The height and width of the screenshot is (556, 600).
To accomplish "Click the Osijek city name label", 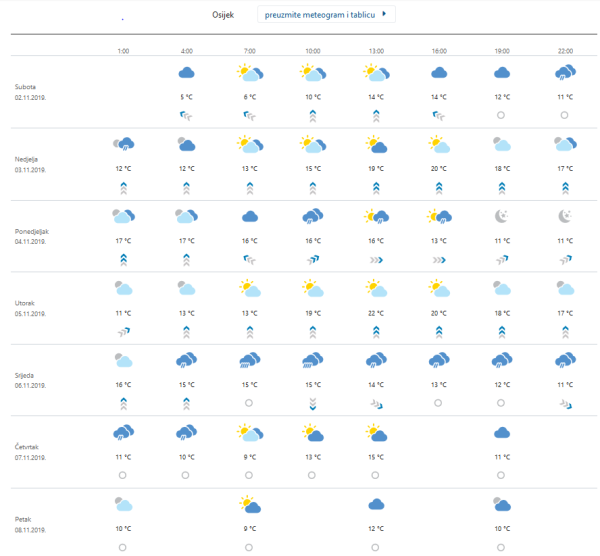I will point(225,15).
